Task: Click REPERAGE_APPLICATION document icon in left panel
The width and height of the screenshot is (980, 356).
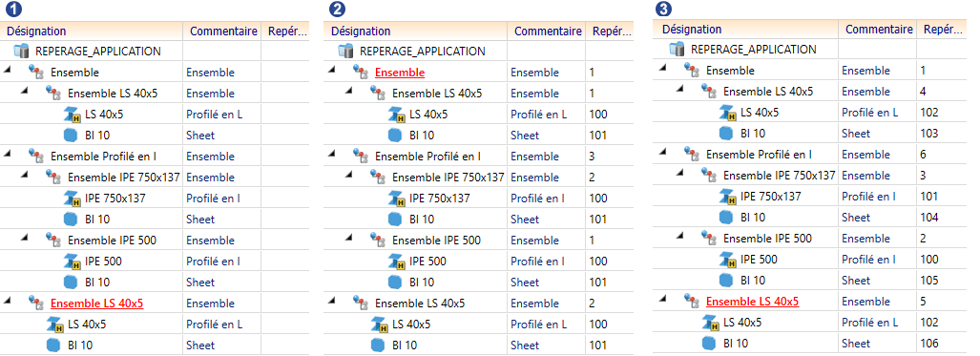Action: pyautogui.click(x=21, y=51)
